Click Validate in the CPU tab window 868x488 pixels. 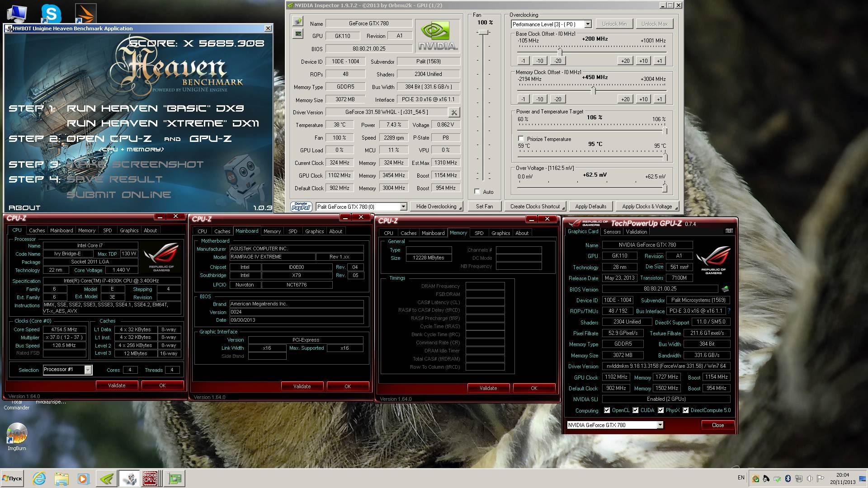pyautogui.click(x=117, y=385)
